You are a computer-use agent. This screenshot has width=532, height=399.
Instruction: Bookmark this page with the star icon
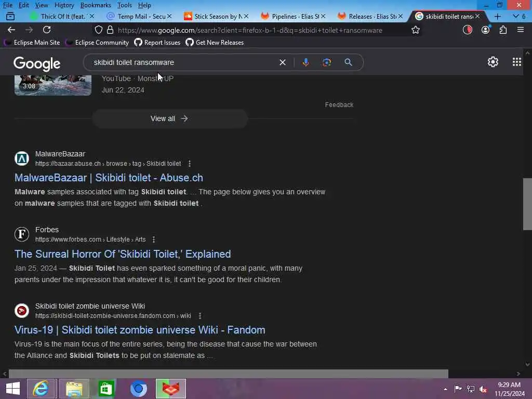(x=415, y=30)
